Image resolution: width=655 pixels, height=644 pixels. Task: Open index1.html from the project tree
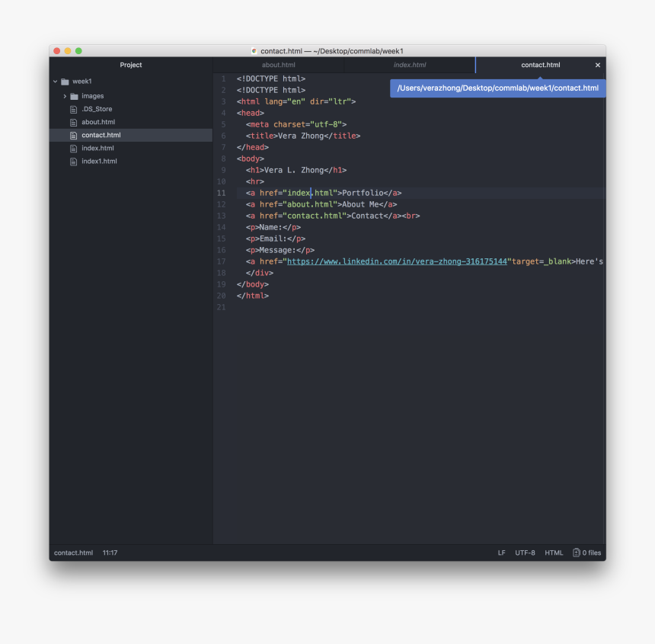click(x=100, y=161)
